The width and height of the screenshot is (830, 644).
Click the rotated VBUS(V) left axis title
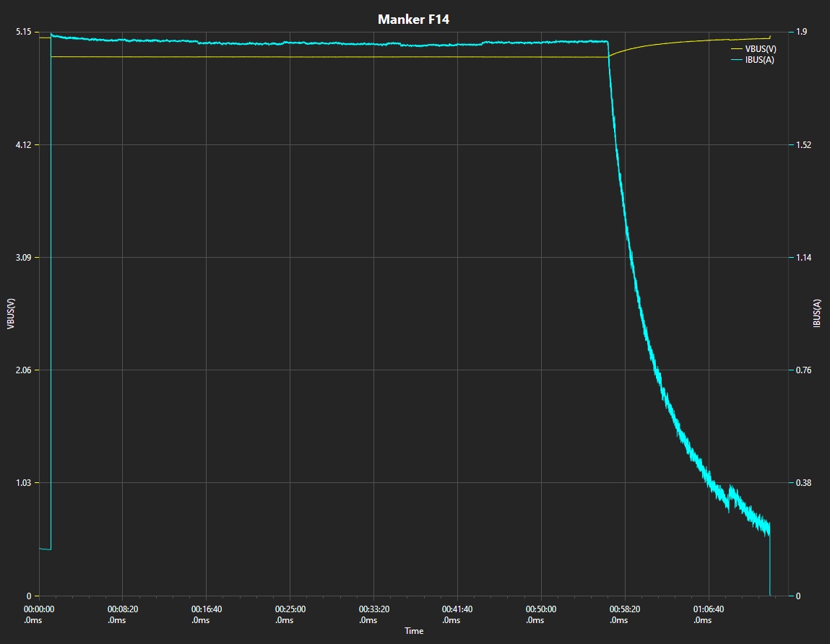pyautogui.click(x=11, y=314)
